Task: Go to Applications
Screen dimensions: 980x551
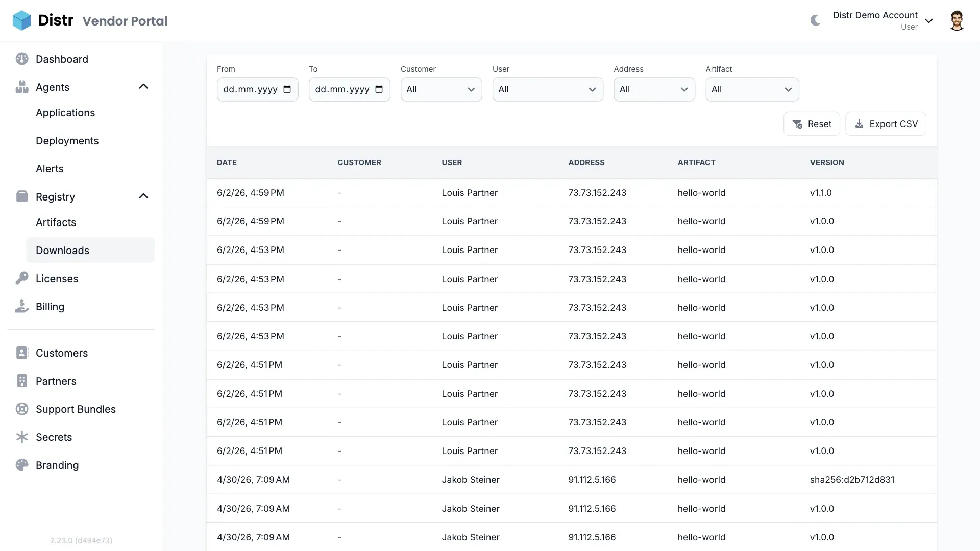Action: (x=65, y=113)
